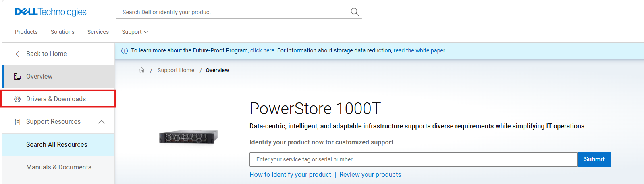Screen dimensions: 644x184
Task: Open the Solutions menu
Action: click(x=62, y=32)
